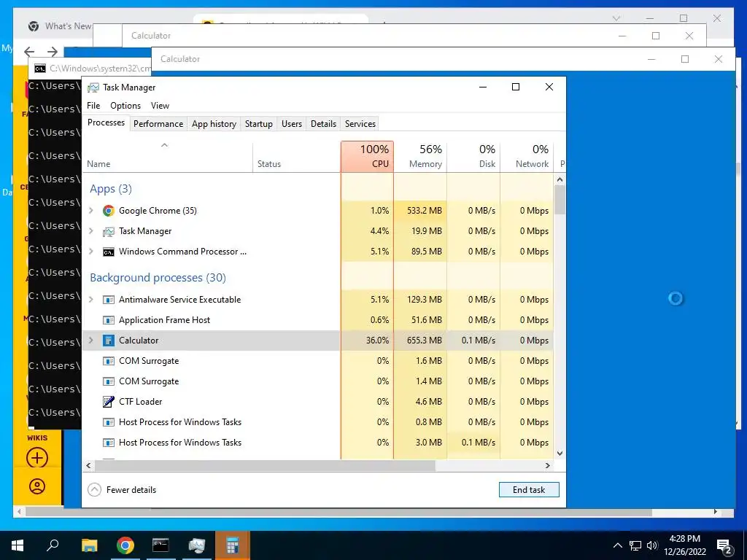747x560 pixels.
Task: Go back in the Chrome window
Action: click(x=29, y=52)
